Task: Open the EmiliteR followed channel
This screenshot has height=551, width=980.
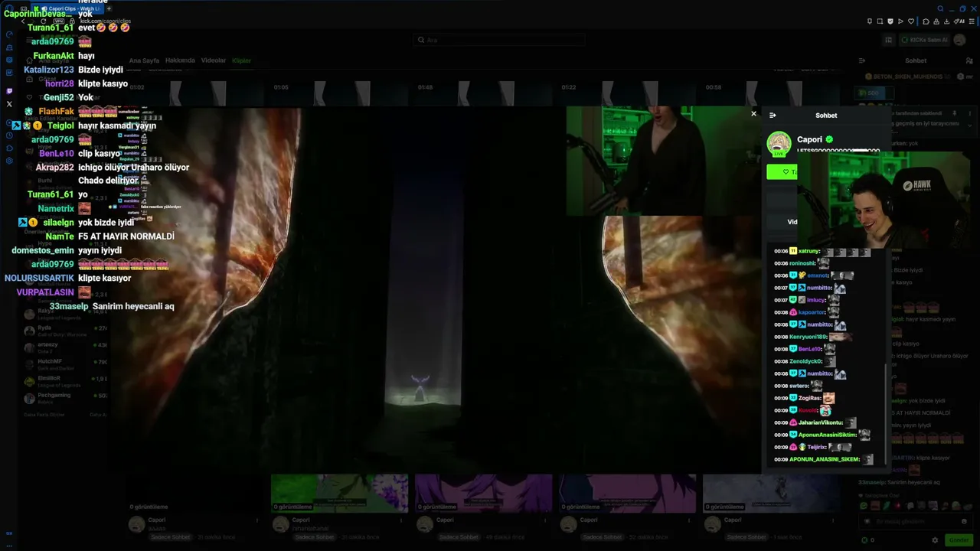Action: [x=64, y=380]
